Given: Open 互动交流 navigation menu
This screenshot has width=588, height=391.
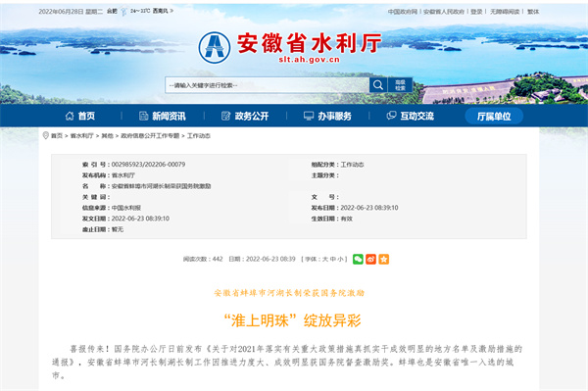Looking at the screenshot, I should [x=410, y=116].
